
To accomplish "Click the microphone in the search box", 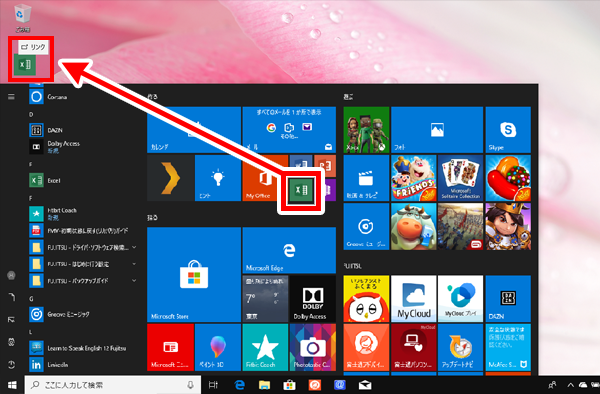I will [x=191, y=385].
